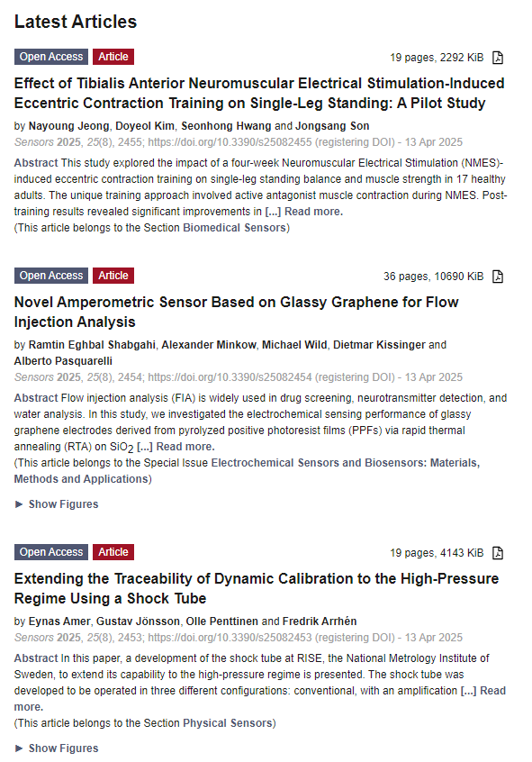Expand Show Figures under Shock Tube article
This screenshot has width=532, height=762.
[57, 748]
